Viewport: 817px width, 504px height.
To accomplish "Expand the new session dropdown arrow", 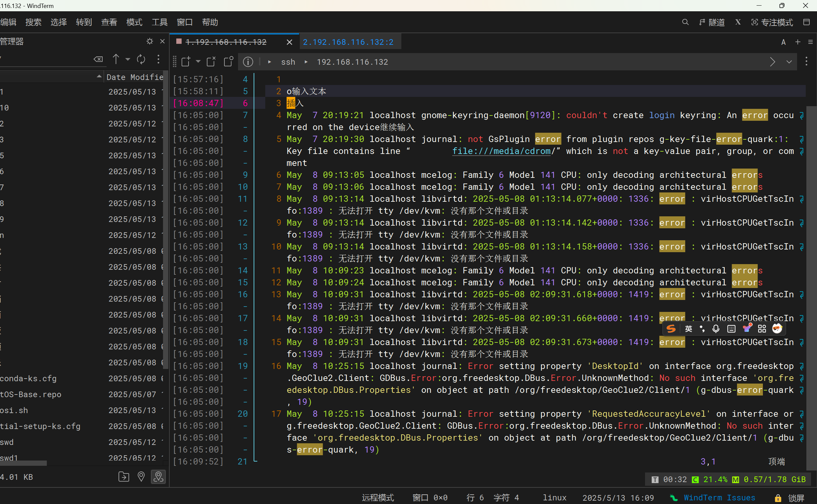I will [198, 61].
